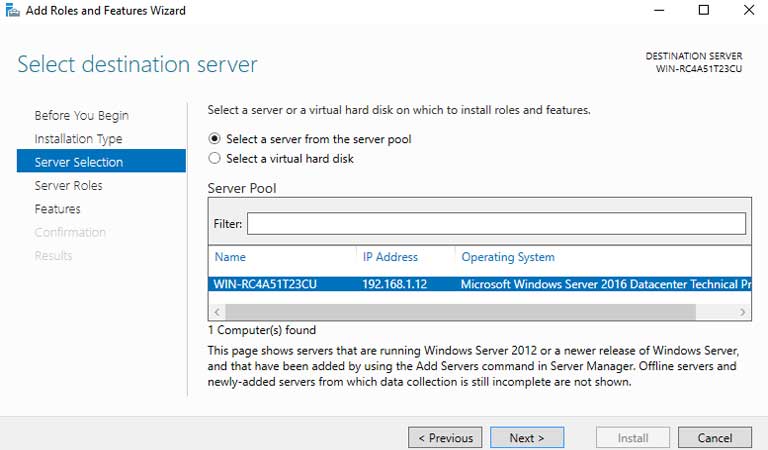Open the Server Selection step
This screenshot has height=450, width=768.
coord(79,162)
